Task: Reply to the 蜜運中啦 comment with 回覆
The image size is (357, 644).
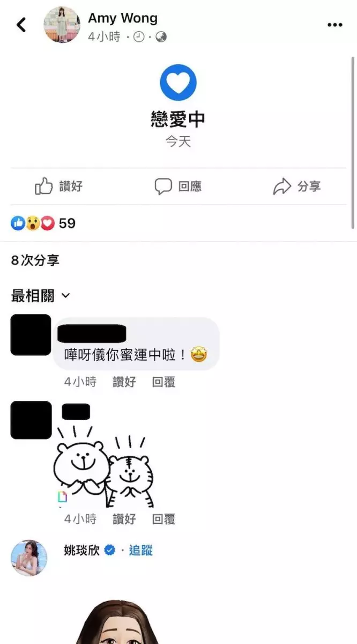Action: 163,382
